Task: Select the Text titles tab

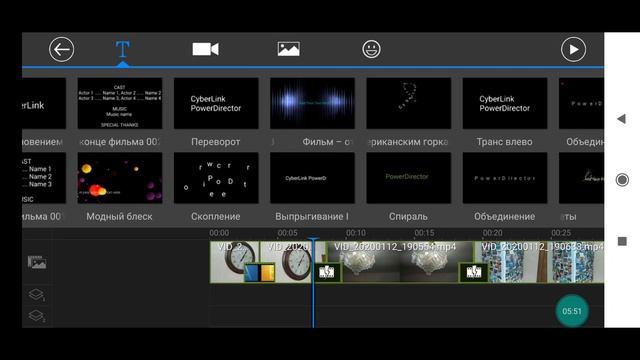Action: (x=122, y=50)
